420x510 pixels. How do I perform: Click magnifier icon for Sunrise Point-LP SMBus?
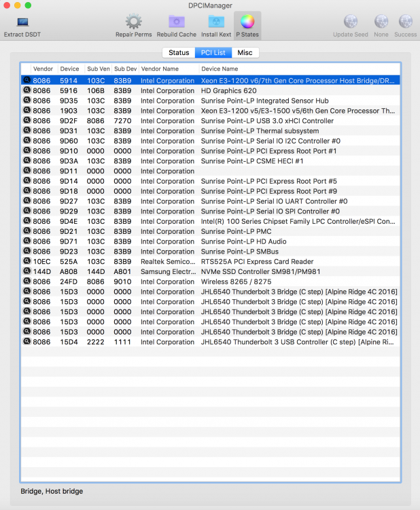tap(27, 252)
